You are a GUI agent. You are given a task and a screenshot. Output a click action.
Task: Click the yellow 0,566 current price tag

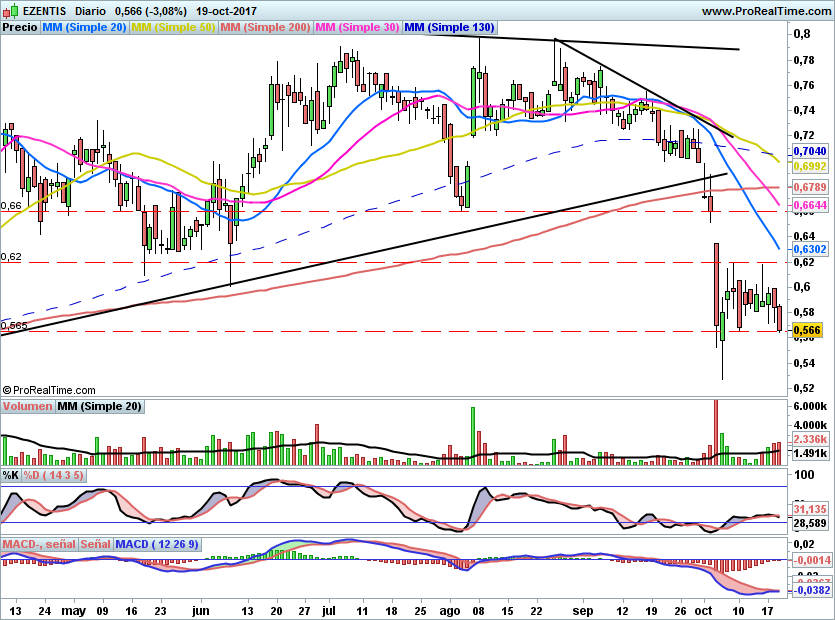[x=808, y=330]
